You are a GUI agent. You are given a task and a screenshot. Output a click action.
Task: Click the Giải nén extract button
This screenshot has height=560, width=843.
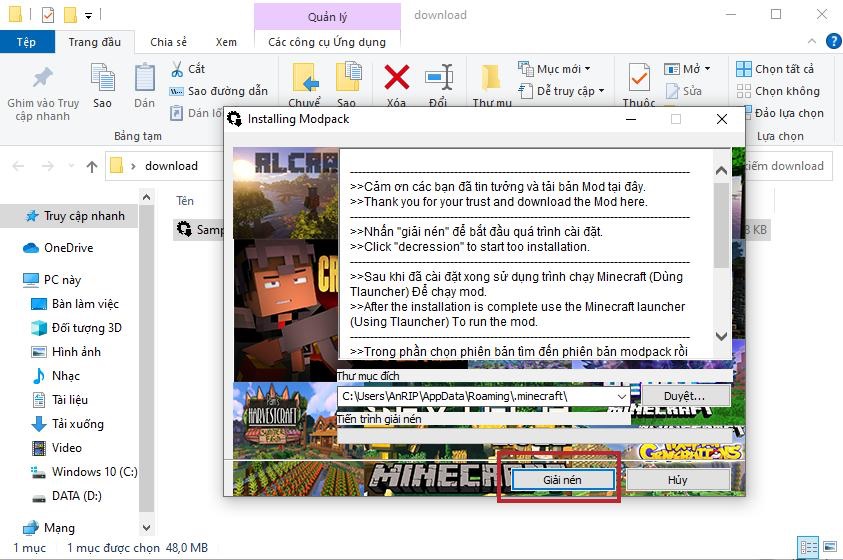pos(562,479)
